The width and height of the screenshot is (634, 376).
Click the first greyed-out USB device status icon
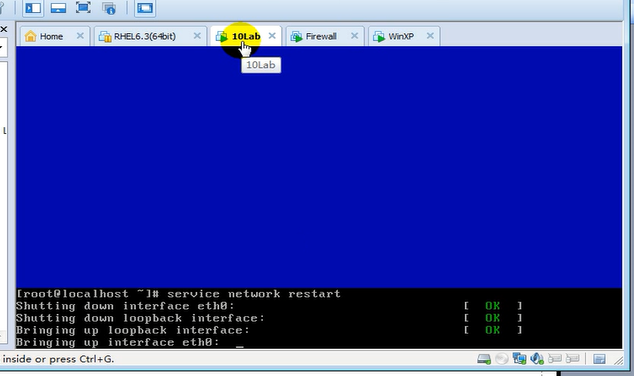tap(555, 359)
